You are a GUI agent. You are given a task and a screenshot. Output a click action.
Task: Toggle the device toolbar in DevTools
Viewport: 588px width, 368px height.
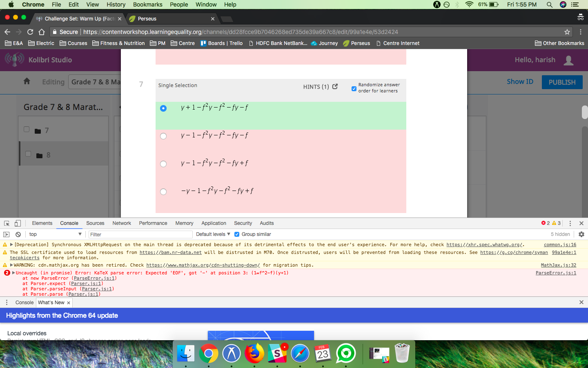17,223
